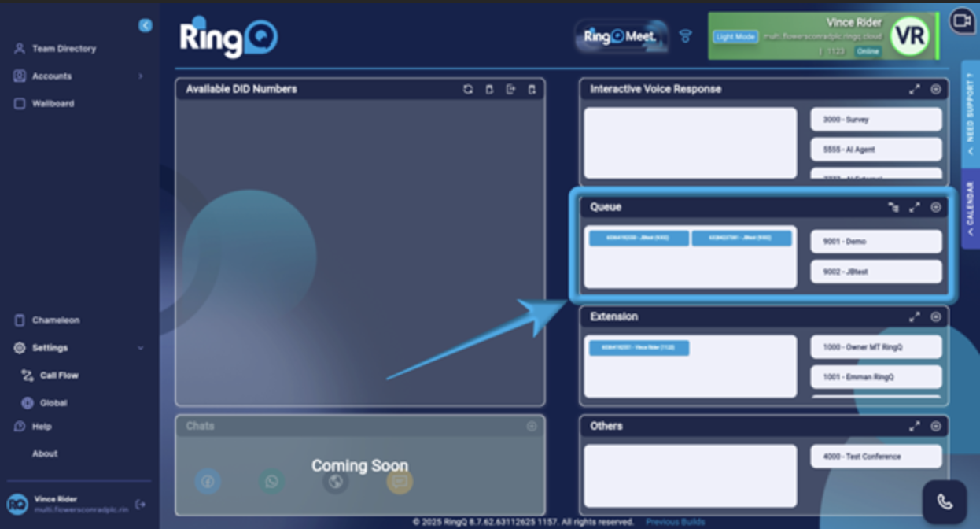Expand the Extension panel to fullscreen

(915, 316)
